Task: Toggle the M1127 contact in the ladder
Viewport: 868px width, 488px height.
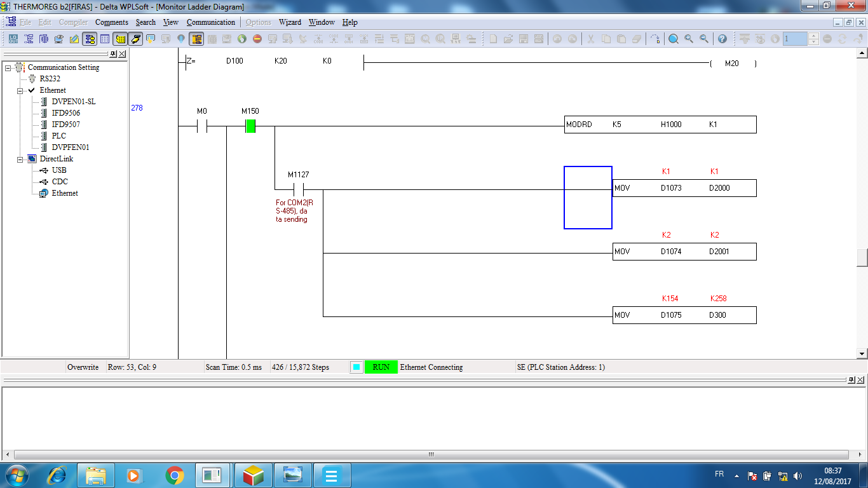Action: [x=299, y=189]
